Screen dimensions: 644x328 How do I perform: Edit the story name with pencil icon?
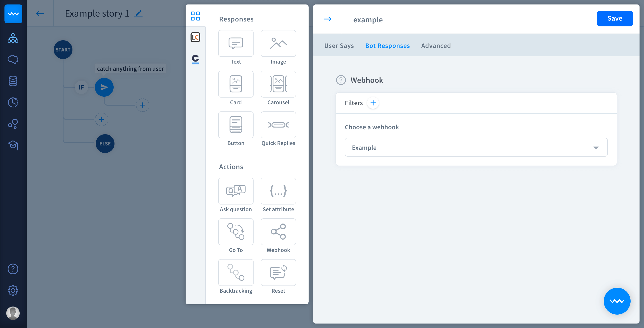pos(138,13)
